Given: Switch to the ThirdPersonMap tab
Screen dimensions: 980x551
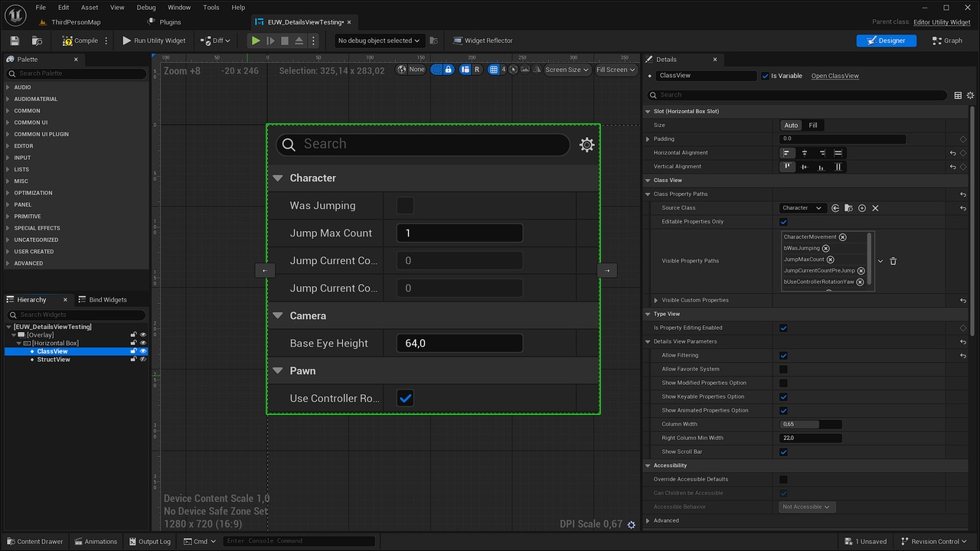Looking at the screenshot, I should (70, 22).
